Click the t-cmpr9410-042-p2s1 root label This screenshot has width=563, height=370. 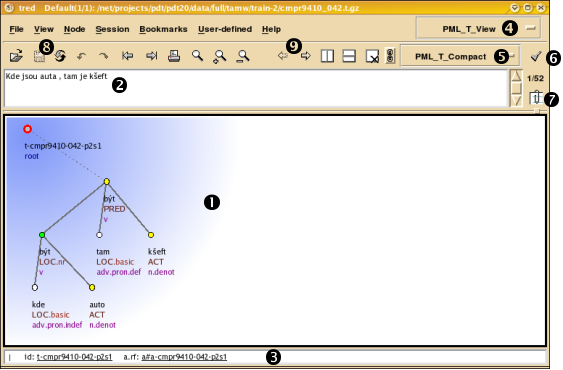point(63,146)
